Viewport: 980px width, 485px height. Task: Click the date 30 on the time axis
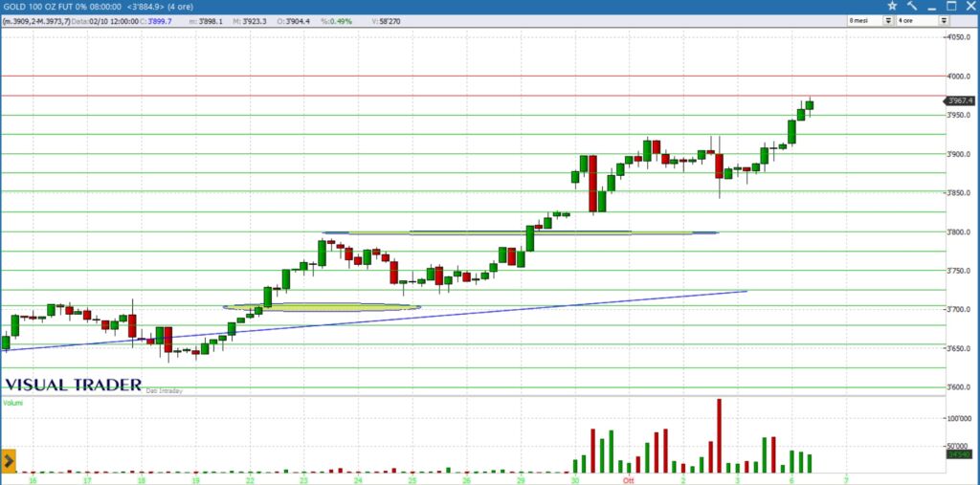(574, 477)
